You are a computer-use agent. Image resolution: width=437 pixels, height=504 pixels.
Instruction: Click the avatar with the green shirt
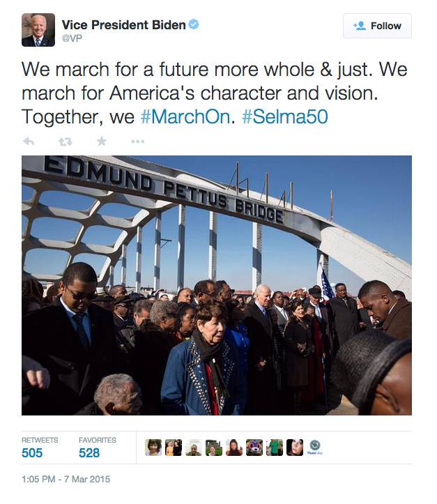(x=275, y=448)
